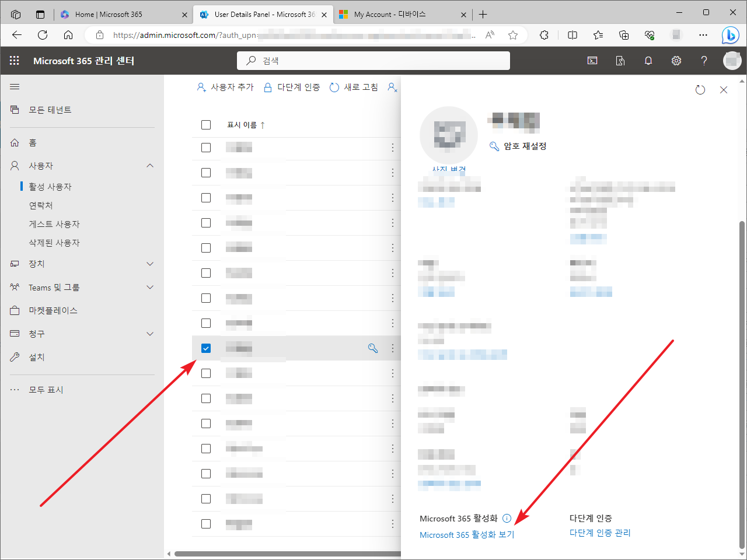The height and width of the screenshot is (560, 747).
Task: Open browser essentials heart icon
Action: tap(650, 35)
